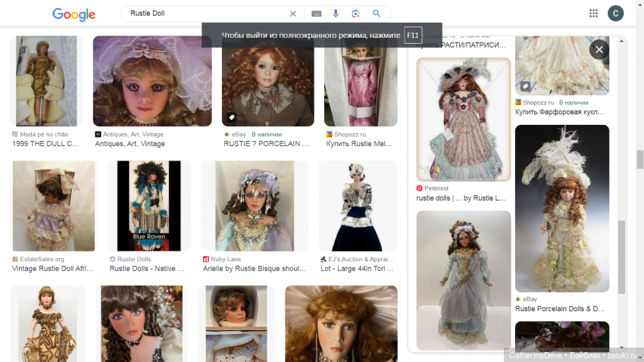644x362 pixels.
Task: Open Arielle by Rustie Ruby Lane link
Action: (255, 269)
